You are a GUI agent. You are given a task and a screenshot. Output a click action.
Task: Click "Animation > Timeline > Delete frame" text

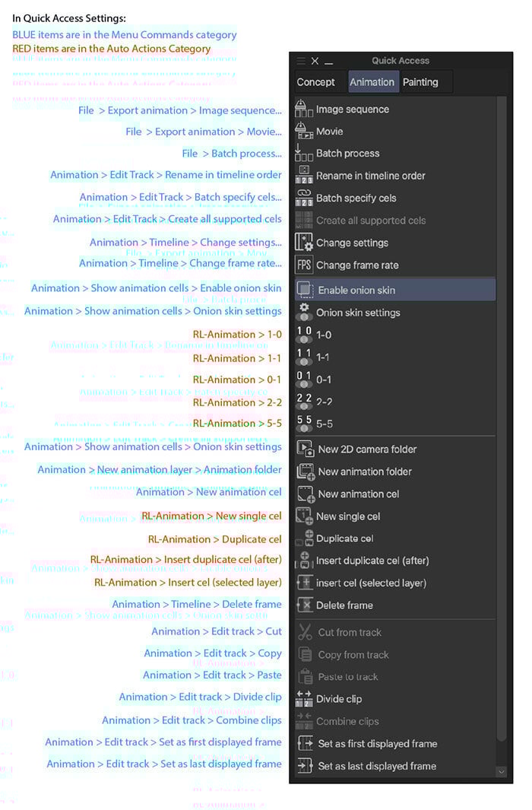(x=197, y=604)
